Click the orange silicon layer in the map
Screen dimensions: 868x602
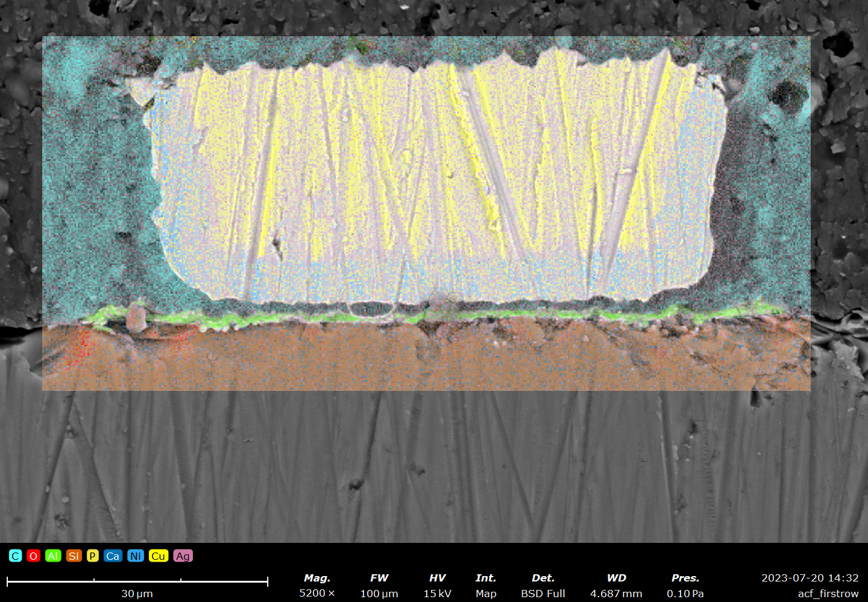[426, 357]
